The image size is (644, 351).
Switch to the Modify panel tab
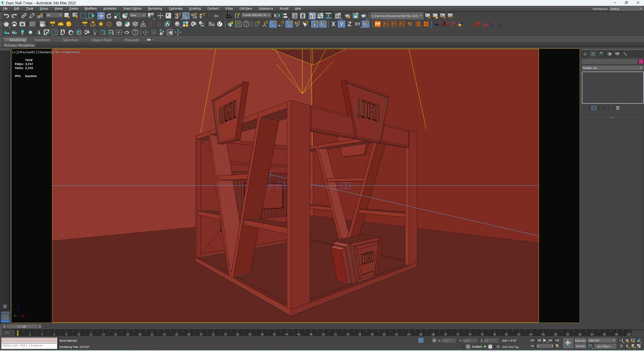point(593,54)
